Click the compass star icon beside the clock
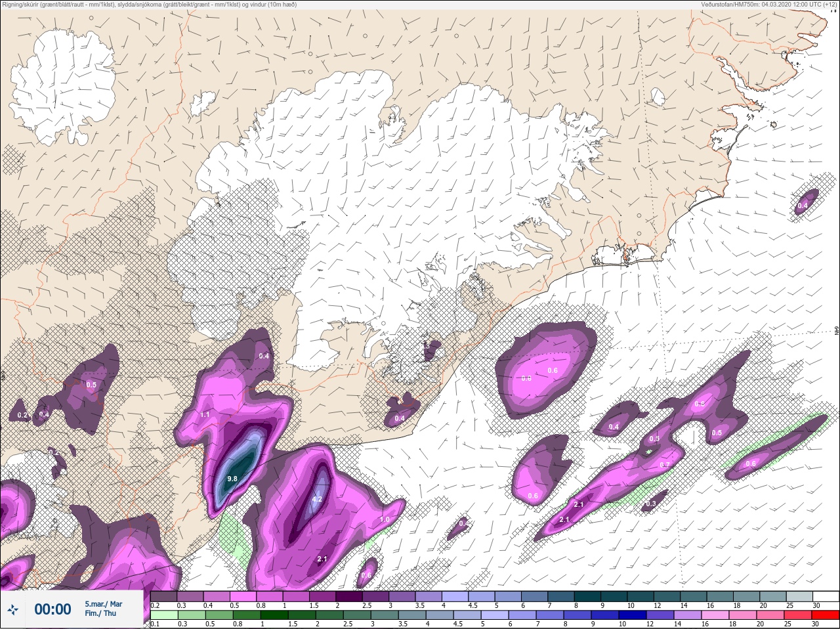 click(12, 610)
